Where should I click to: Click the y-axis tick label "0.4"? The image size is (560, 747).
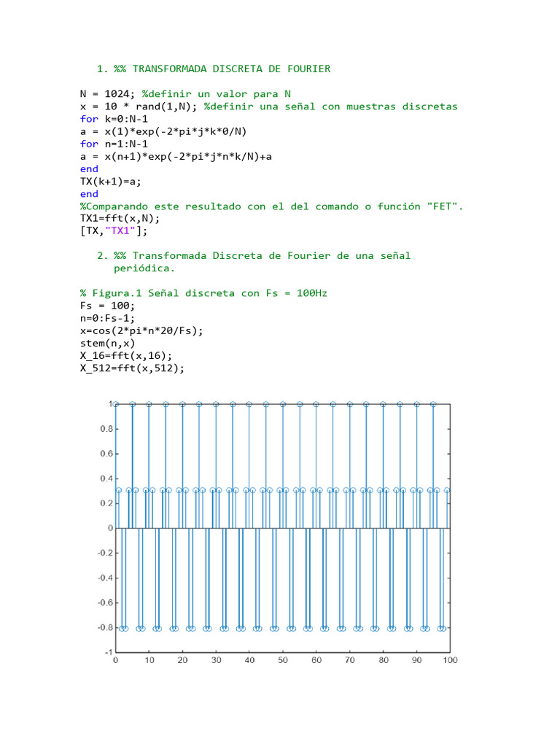coord(106,479)
